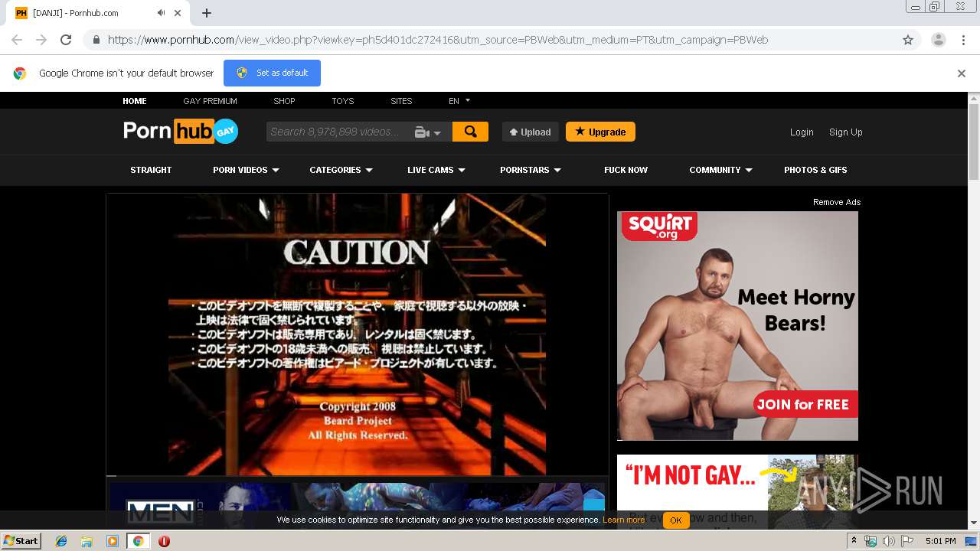Click the MEN banner below the video
This screenshot has height=551, width=980.
click(x=357, y=505)
